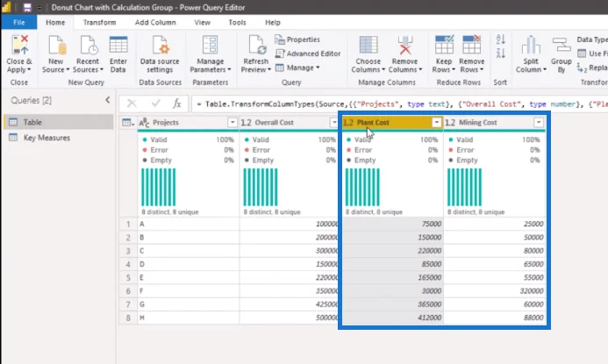The image size is (608, 364).
Task: Click the Close & Apply icon
Action: [19, 45]
